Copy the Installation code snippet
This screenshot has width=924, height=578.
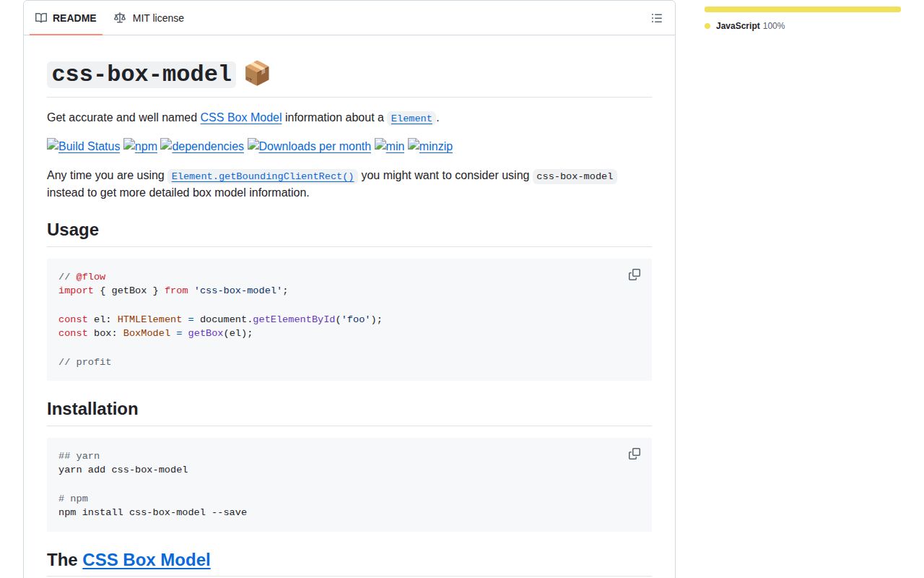(635, 454)
